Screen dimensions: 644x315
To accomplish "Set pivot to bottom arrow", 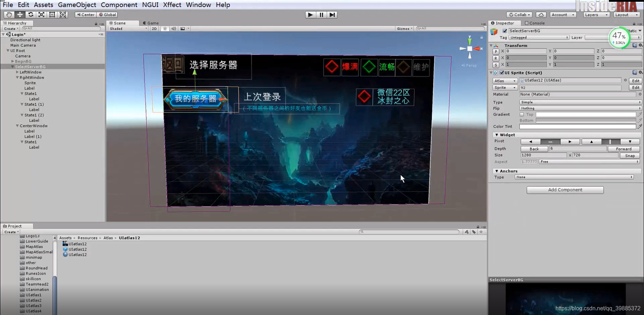I will [x=630, y=141].
